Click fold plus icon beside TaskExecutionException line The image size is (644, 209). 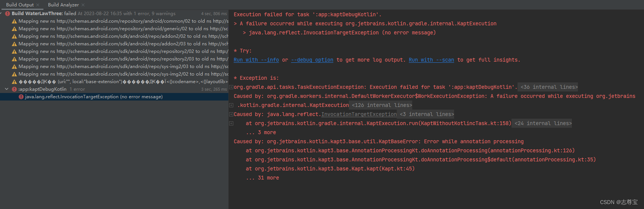pyautogui.click(x=231, y=87)
